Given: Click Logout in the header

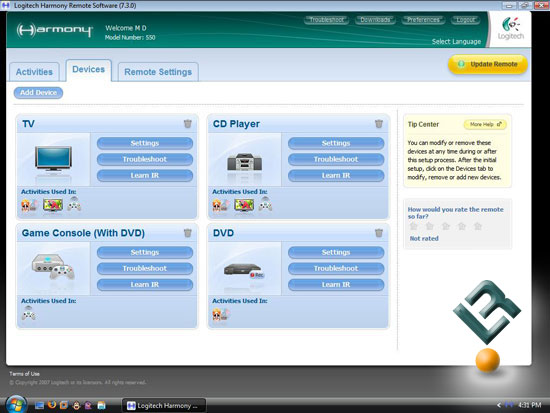Looking at the screenshot, I should (465, 20).
